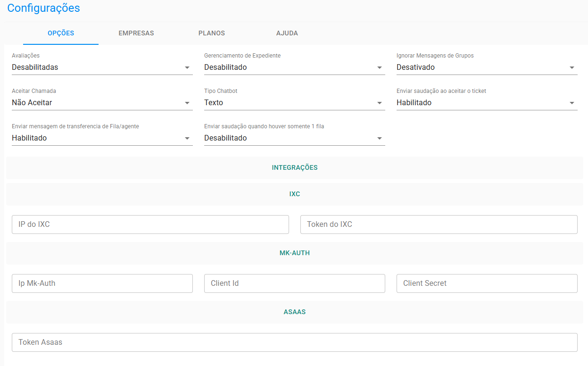Image resolution: width=588 pixels, height=366 pixels.
Task: Switch to the Empresas tab
Action: 136,33
